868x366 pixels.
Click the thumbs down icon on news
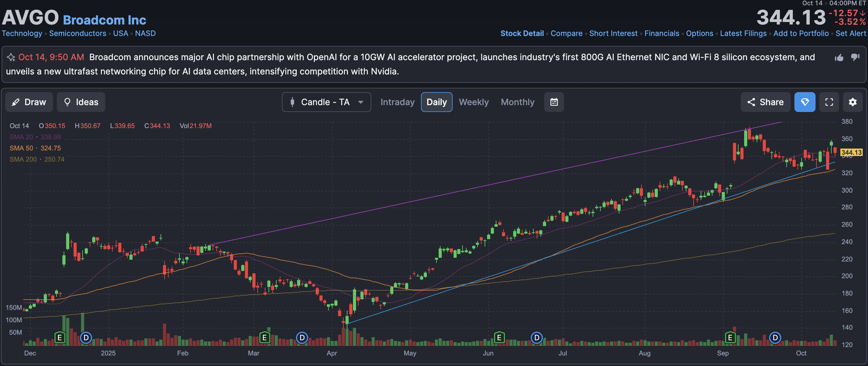[855, 57]
